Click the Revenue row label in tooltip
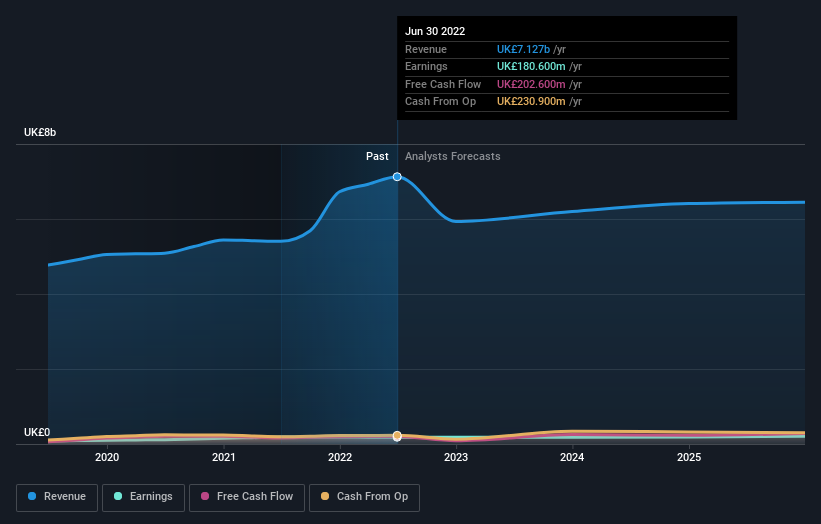The width and height of the screenshot is (821, 524). 426,49
